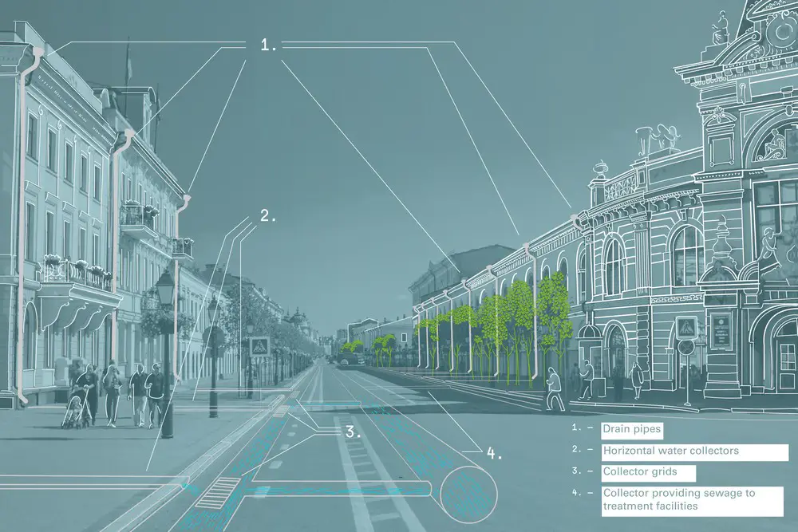The image size is (798, 532).
Task: Click the large callout number '2.' left of center
Action: 267,215
